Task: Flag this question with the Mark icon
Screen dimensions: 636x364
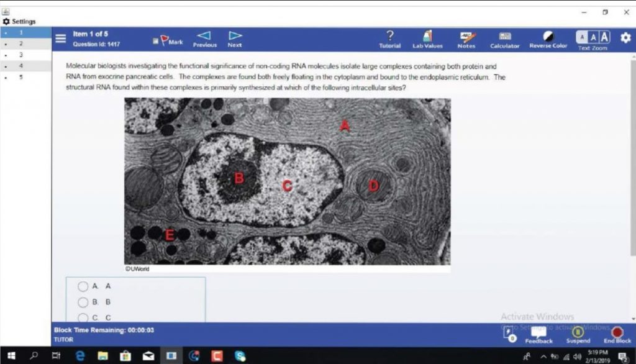Action: point(165,40)
